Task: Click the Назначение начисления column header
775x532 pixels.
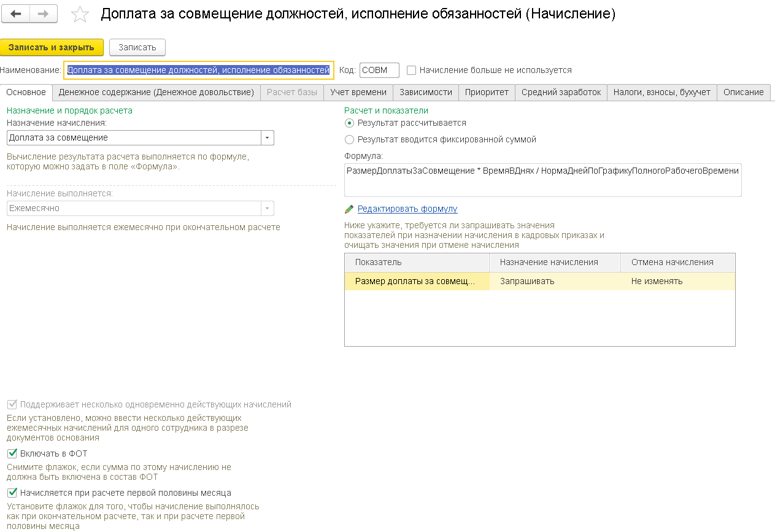Action: pos(555,263)
